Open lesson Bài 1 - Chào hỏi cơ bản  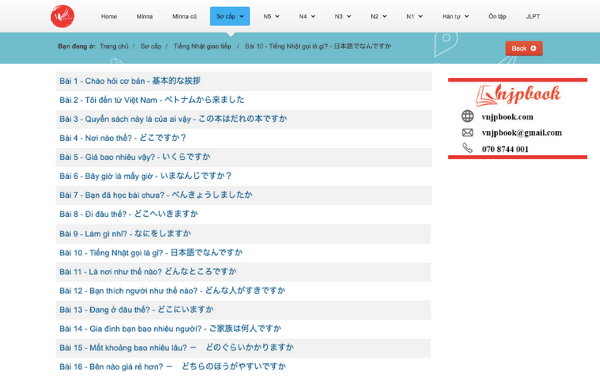(130, 81)
